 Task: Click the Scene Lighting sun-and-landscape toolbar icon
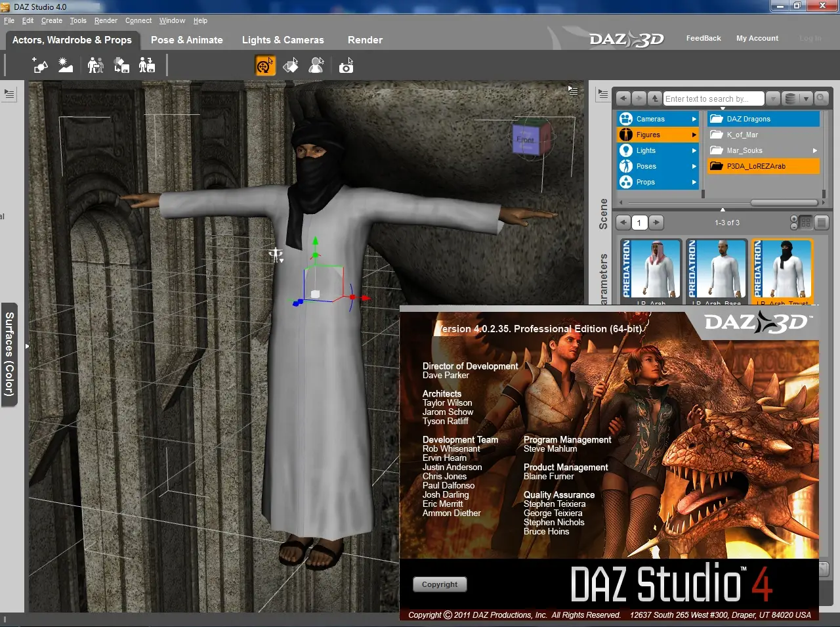[x=66, y=65]
